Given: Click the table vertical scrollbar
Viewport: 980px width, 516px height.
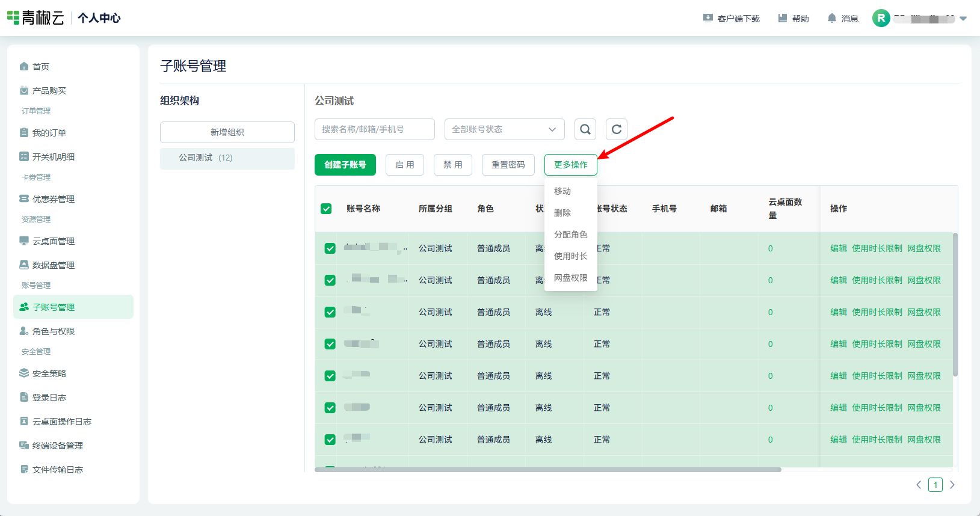Looking at the screenshot, I should click(955, 304).
